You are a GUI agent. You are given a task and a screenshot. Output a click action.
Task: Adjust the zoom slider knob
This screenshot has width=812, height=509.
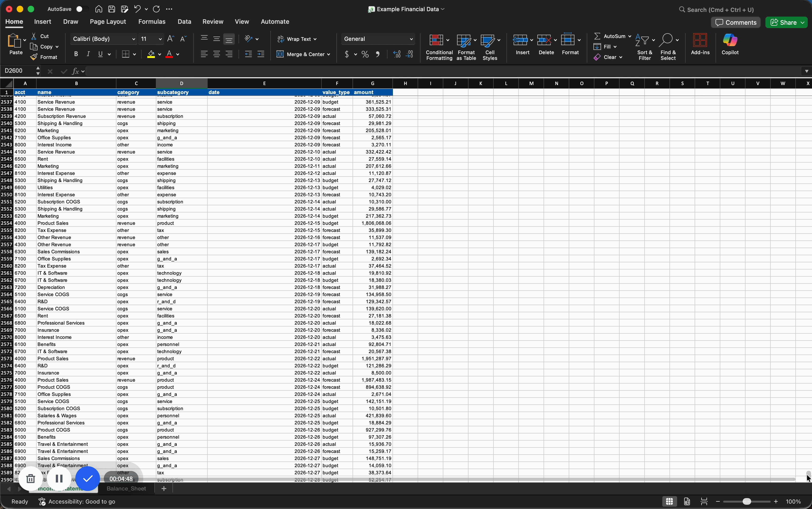747,502
